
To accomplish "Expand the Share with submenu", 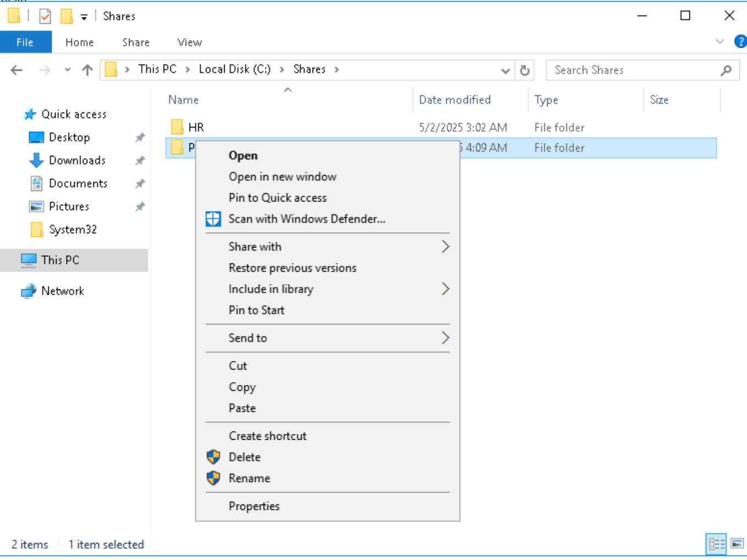I will (327, 247).
